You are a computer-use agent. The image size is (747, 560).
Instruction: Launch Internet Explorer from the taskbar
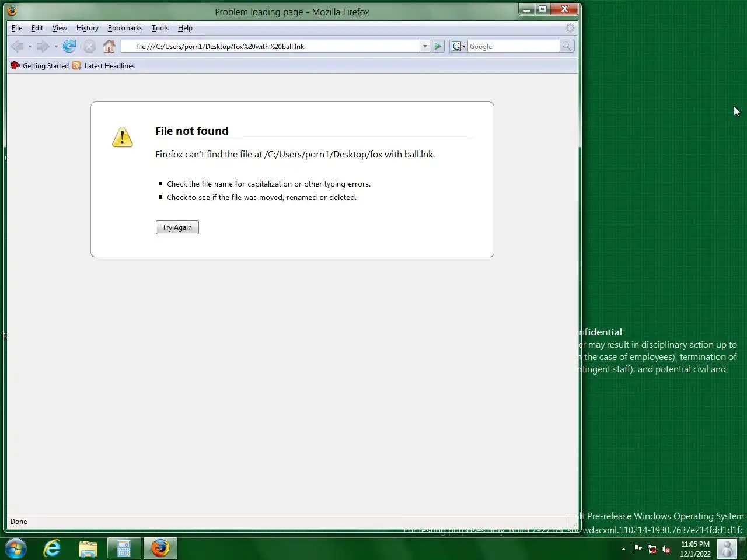[x=53, y=548]
